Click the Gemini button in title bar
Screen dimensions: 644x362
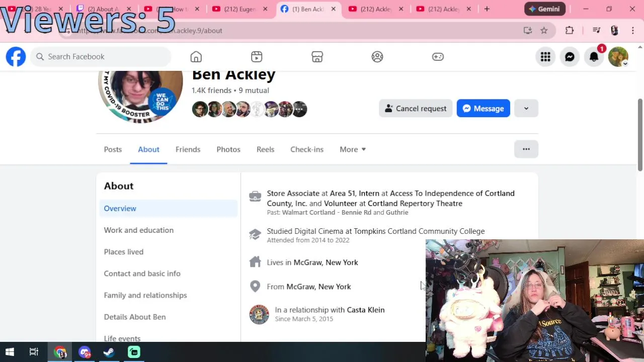click(545, 9)
